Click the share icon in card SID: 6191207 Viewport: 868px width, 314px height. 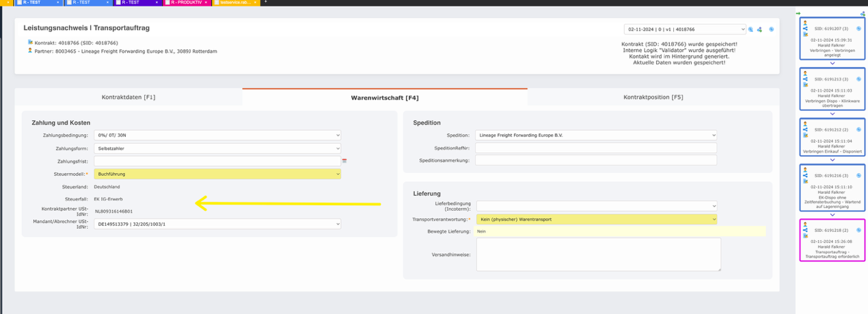point(805,29)
